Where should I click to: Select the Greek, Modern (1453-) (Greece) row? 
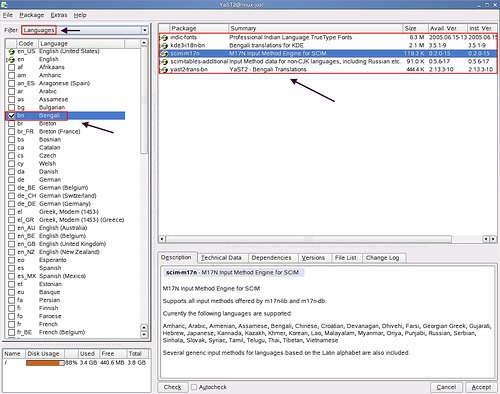(x=66, y=220)
